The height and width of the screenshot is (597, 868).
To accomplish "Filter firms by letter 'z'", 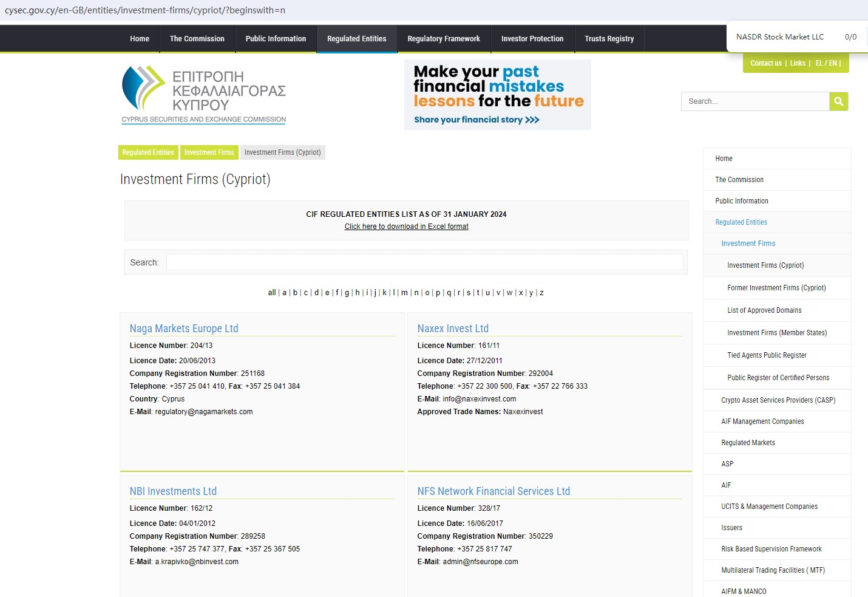I will click(x=541, y=293).
